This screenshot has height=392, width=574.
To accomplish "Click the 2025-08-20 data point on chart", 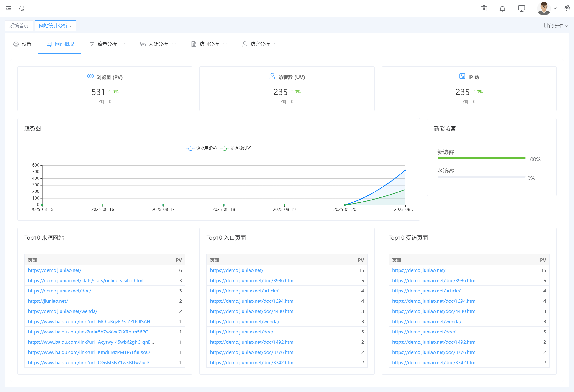I will tap(345, 205).
